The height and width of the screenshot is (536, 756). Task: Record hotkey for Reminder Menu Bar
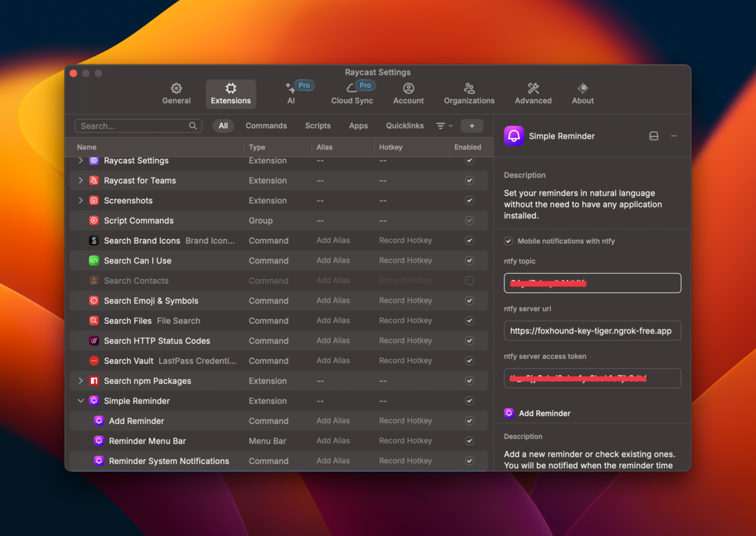point(405,441)
